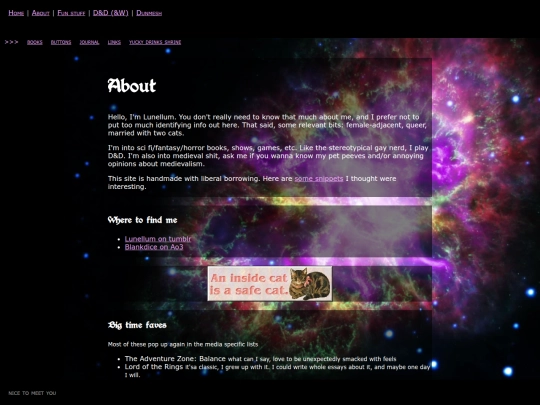Click 'The Adventure Zone: Balance' list item

tap(260, 359)
